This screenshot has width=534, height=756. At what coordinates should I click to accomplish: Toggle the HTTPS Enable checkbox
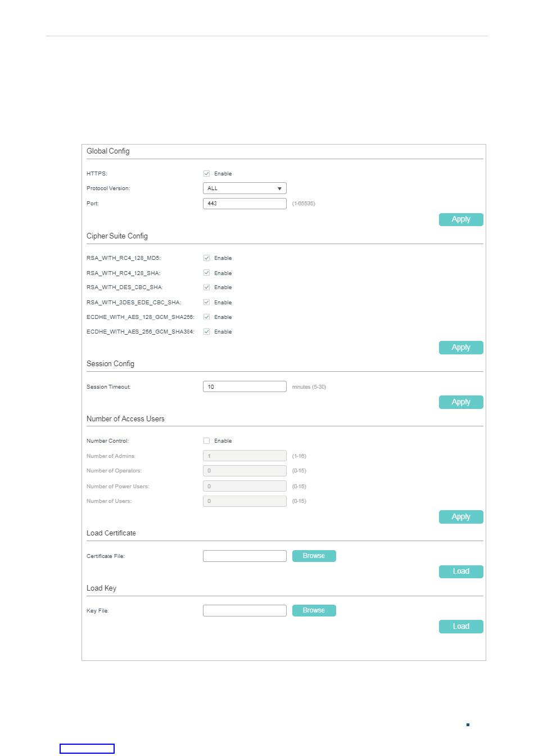coord(206,173)
